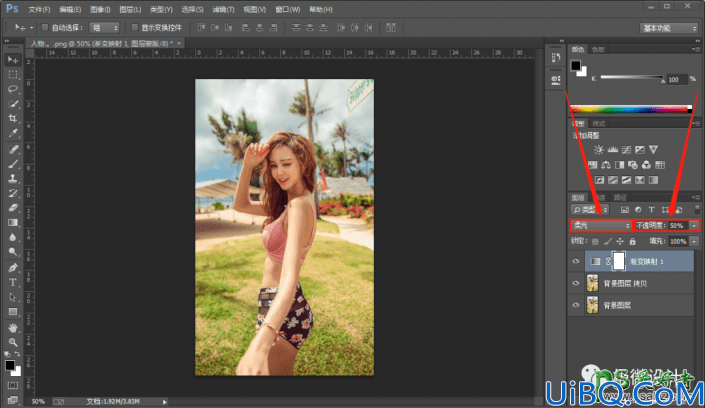The height and width of the screenshot is (408, 705).
Task: Open the Color panel flyout menu
Action: coord(696,49)
